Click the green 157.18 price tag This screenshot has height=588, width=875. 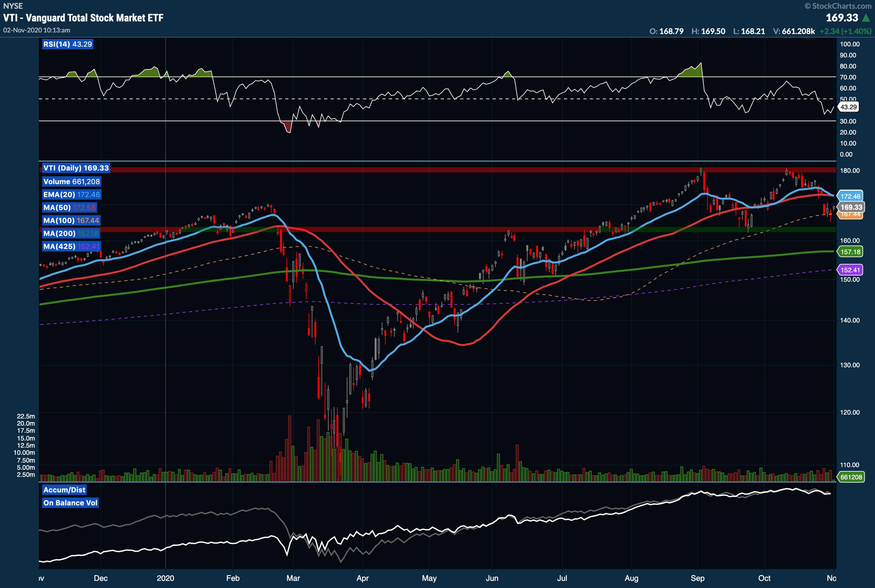pos(850,252)
